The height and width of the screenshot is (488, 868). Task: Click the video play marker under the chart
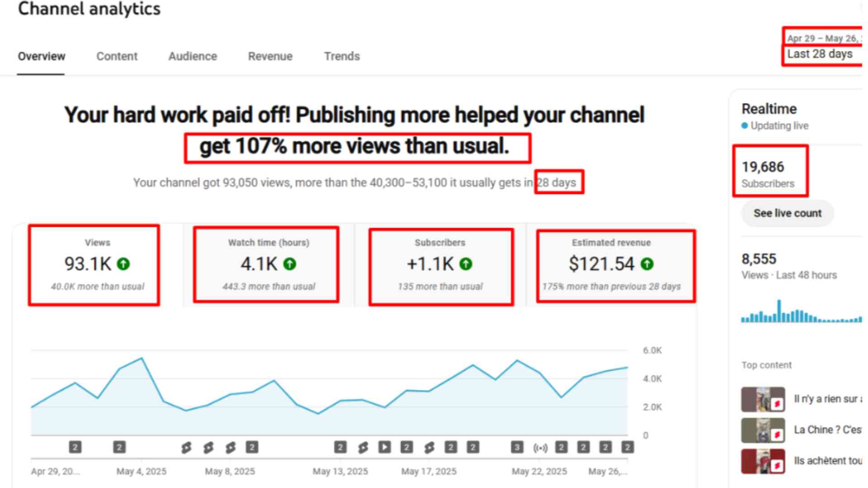(384, 447)
